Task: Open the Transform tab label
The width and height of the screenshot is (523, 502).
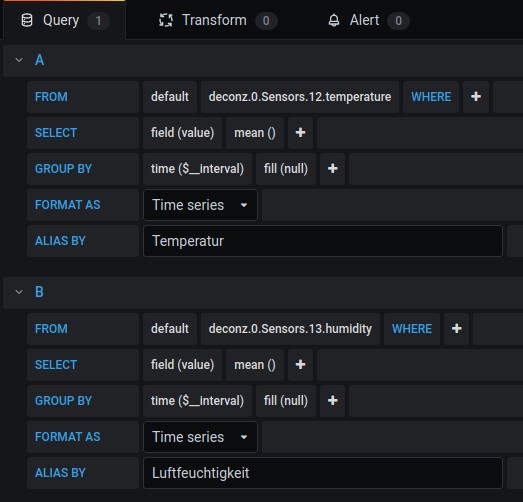Action: click(x=214, y=20)
